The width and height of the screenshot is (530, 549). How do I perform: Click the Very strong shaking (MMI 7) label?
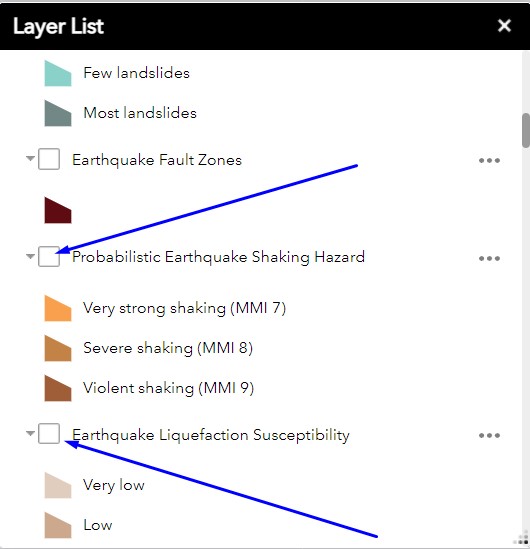[x=184, y=308]
